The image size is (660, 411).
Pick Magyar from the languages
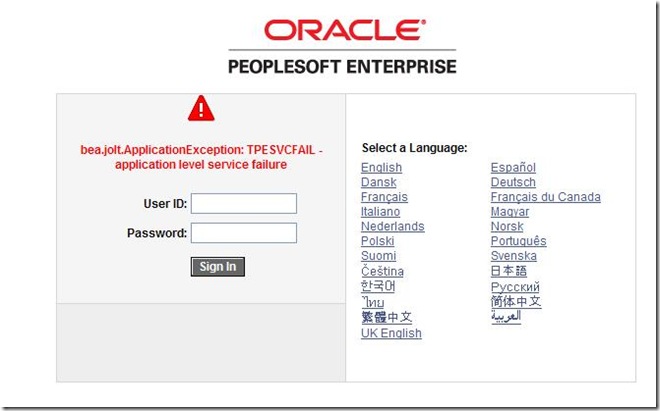[x=510, y=212]
